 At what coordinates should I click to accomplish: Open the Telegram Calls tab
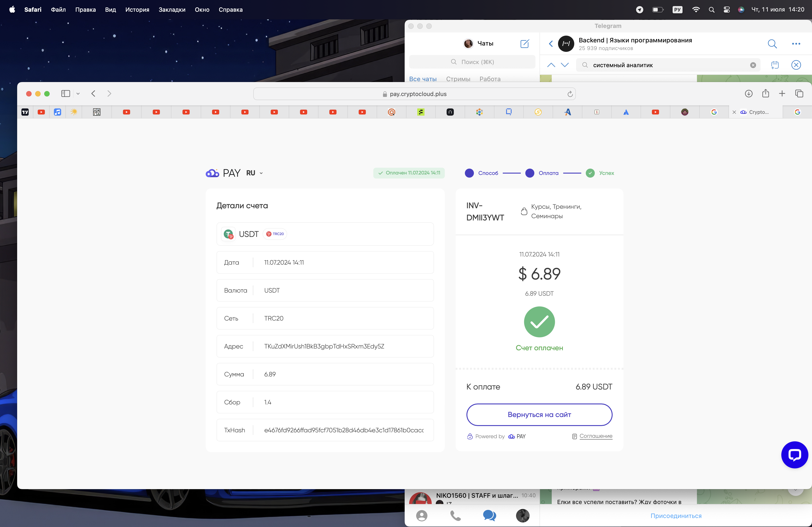click(455, 516)
